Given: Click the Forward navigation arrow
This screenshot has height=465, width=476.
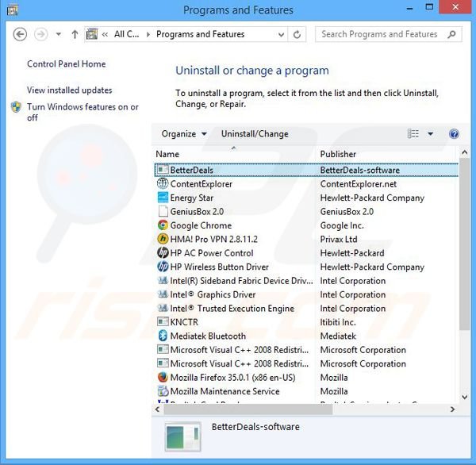Looking at the screenshot, I should click(40, 34).
